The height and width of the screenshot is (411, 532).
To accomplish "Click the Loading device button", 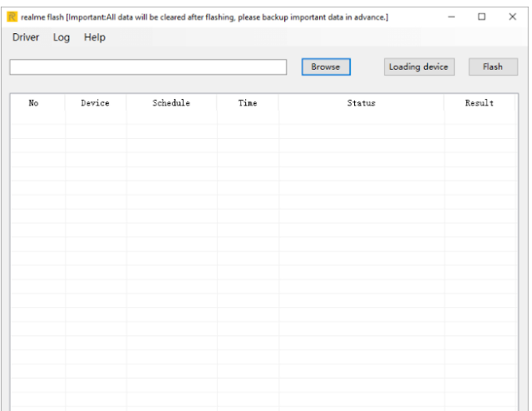I will pos(419,67).
